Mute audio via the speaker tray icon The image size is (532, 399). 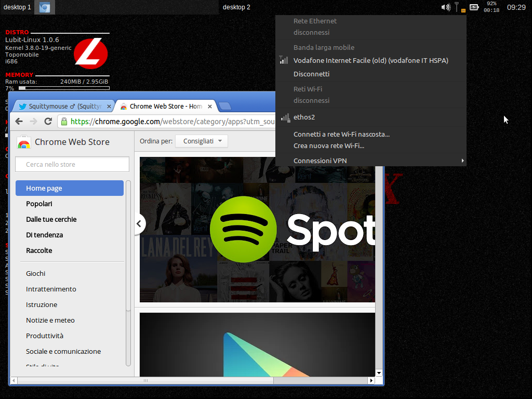(x=446, y=7)
